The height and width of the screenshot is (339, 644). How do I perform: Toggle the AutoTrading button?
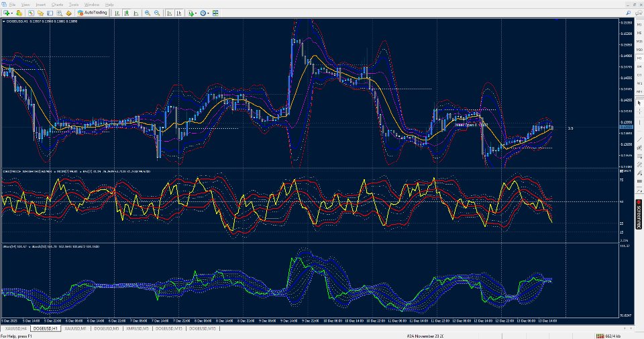pyautogui.click(x=93, y=13)
